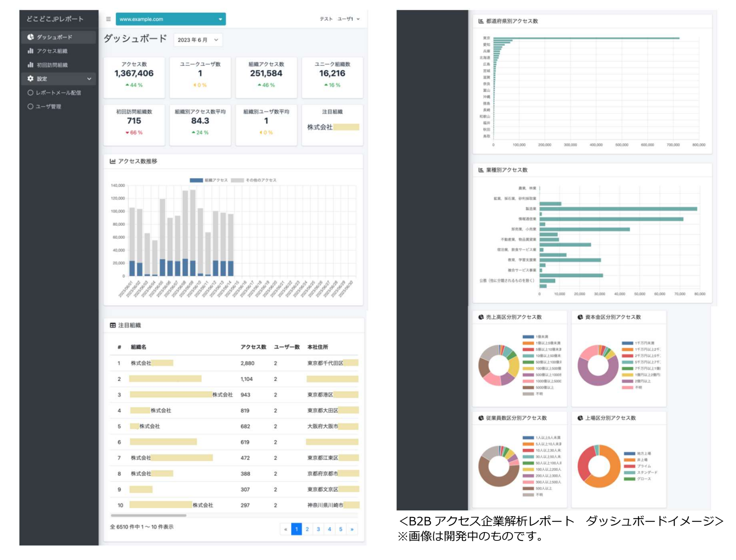Open レポートメール配信 under 設定
Viewport: 736px width, 560px height.
[59, 93]
